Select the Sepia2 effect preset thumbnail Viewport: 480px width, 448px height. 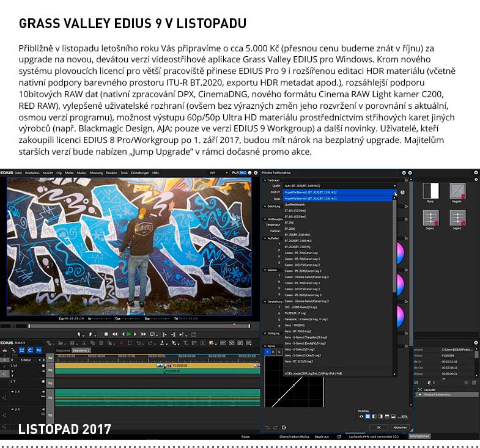(457, 218)
